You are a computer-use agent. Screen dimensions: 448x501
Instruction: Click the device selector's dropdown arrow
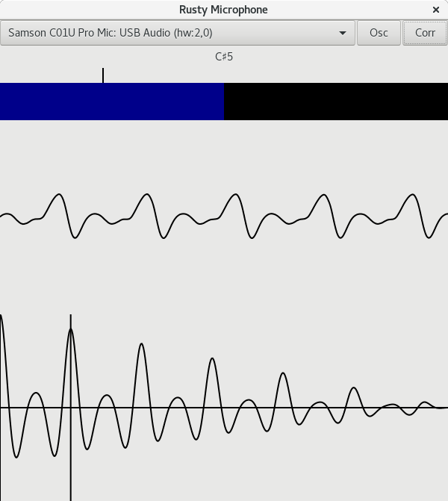coord(343,33)
